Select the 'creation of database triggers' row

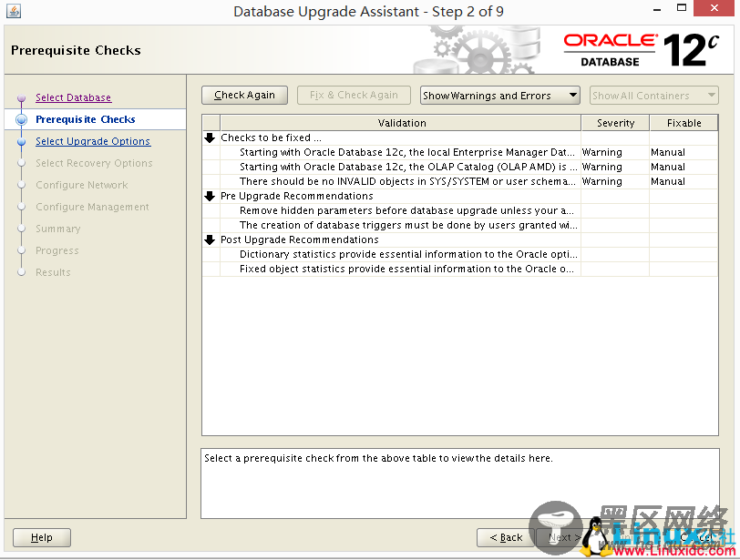tap(460, 225)
